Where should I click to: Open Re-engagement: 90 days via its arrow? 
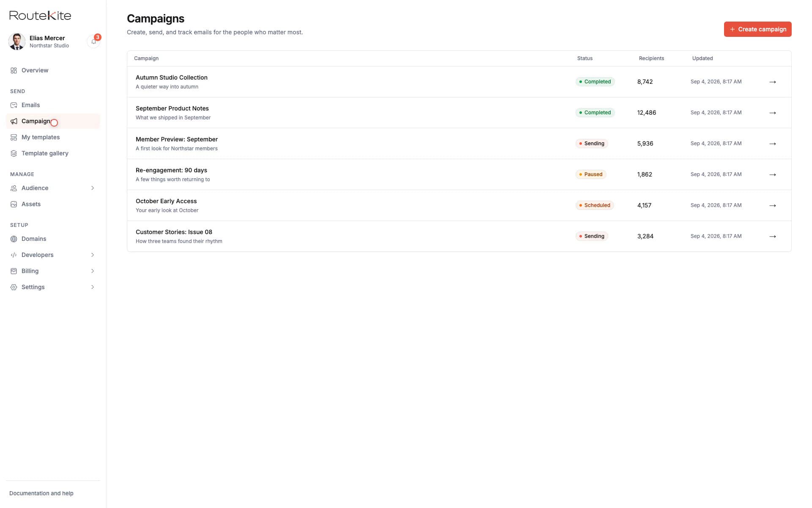773,174
